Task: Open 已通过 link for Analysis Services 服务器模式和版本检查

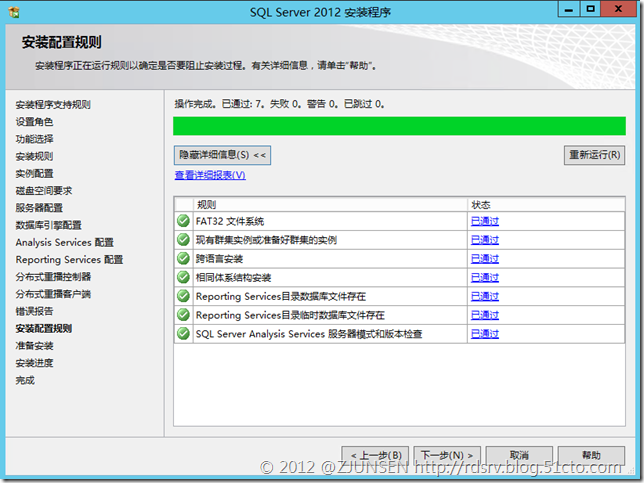Action: 485,334
